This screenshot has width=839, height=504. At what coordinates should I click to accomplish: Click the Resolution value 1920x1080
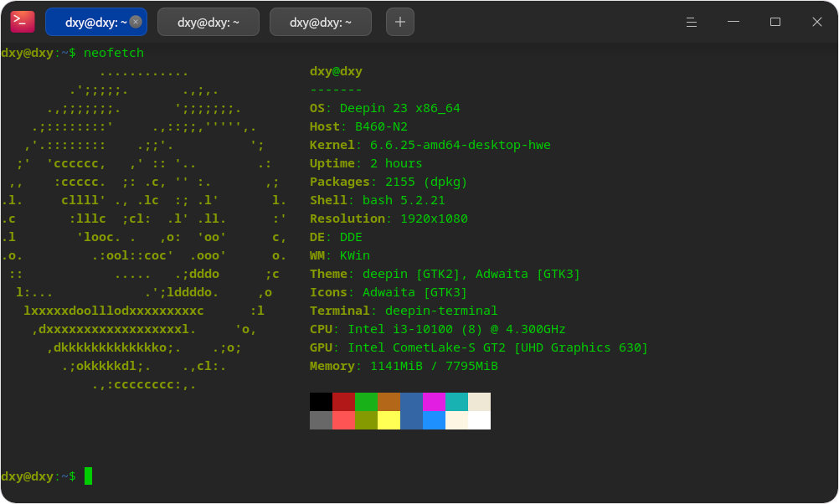coord(434,219)
